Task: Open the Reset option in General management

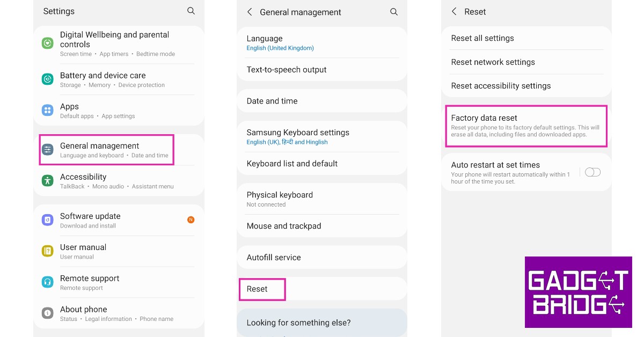Action: [258, 289]
